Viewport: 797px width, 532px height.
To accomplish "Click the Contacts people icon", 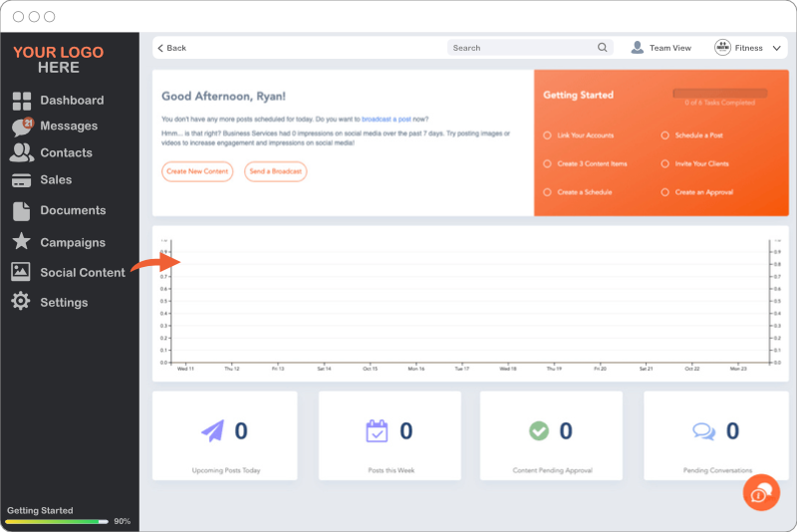I will click(x=21, y=152).
